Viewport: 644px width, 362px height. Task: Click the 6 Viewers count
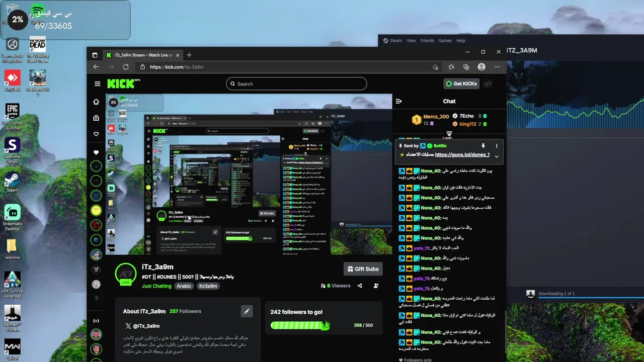pyautogui.click(x=335, y=286)
